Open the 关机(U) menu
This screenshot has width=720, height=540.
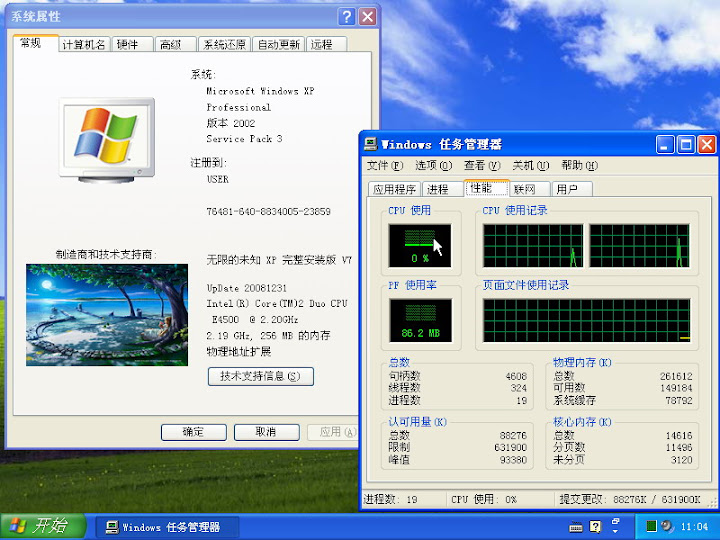click(530, 165)
